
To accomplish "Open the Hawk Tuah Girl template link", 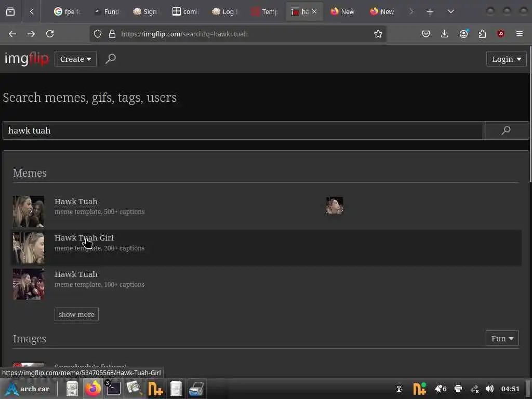I will (84, 238).
